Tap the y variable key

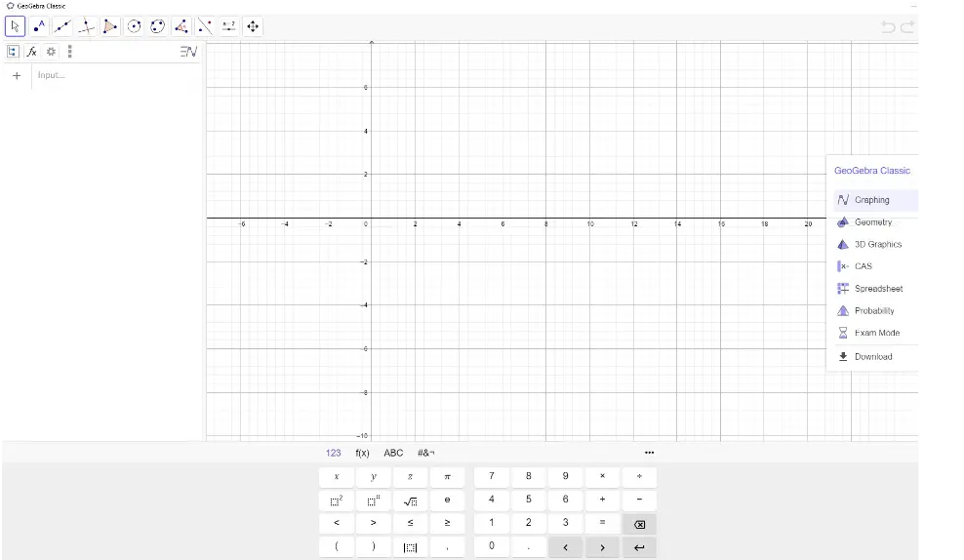click(373, 476)
